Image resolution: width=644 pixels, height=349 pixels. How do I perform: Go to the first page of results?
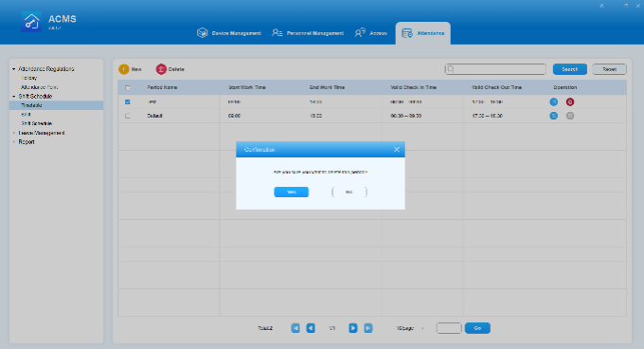coord(295,328)
